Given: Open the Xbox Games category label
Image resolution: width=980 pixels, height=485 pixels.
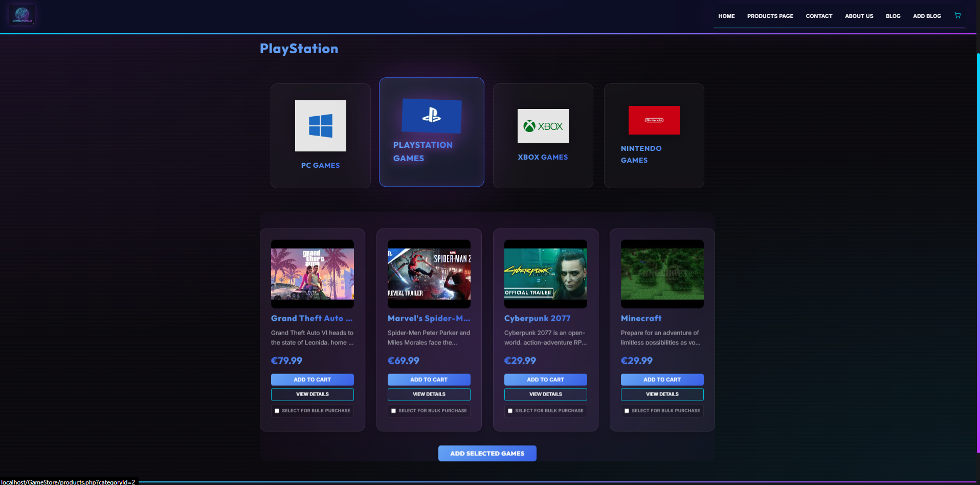Looking at the screenshot, I should [x=543, y=157].
